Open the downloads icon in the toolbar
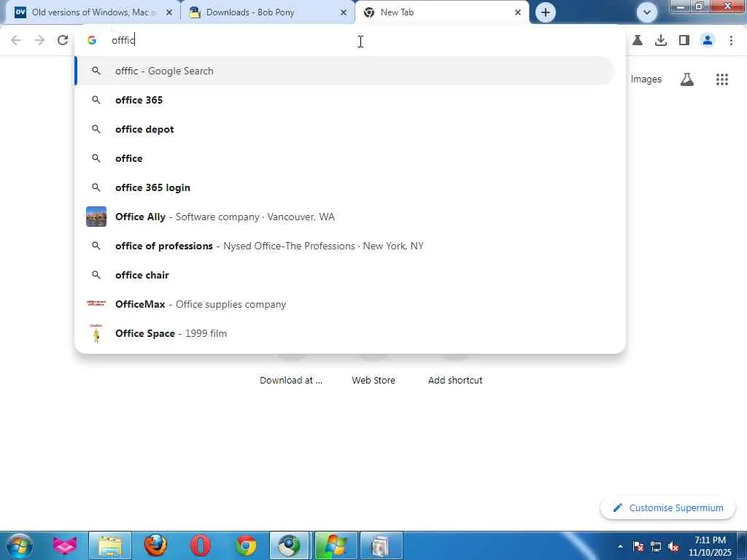 point(661,41)
